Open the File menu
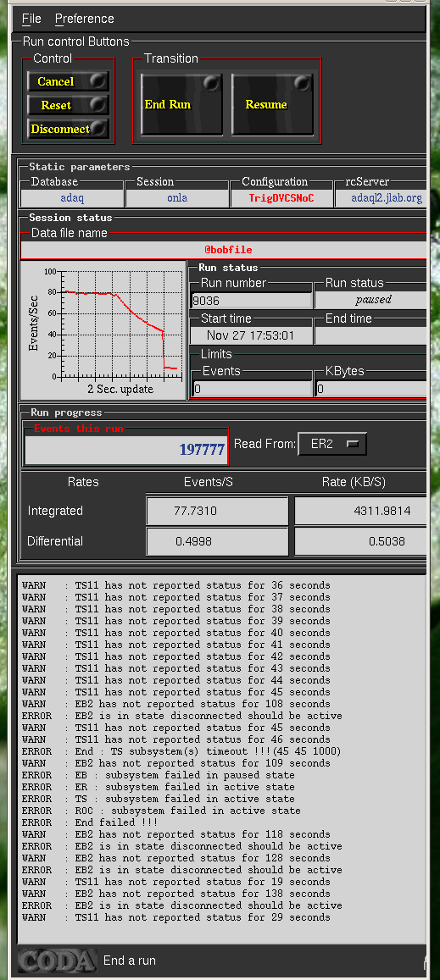This screenshot has width=440, height=980. pyautogui.click(x=31, y=19)
